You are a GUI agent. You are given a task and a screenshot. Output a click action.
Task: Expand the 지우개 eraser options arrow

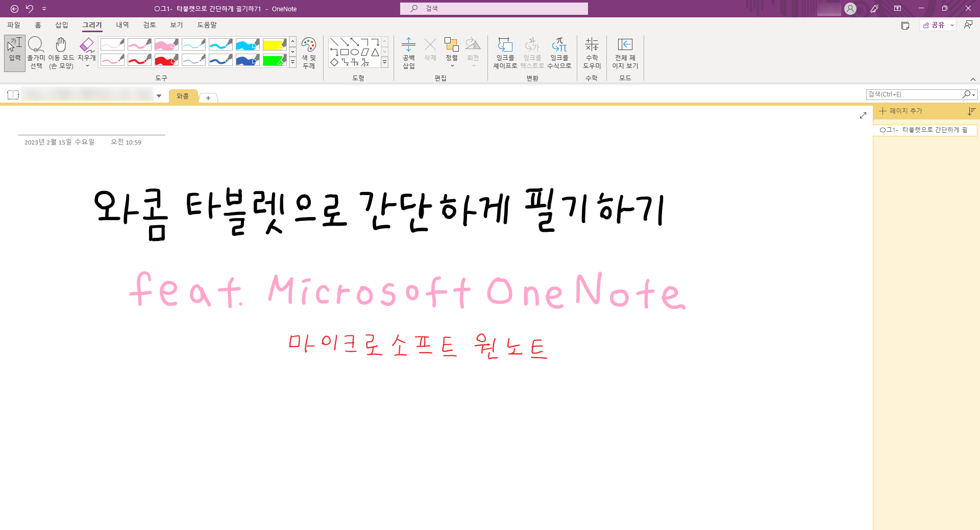[x=87, y=66]
